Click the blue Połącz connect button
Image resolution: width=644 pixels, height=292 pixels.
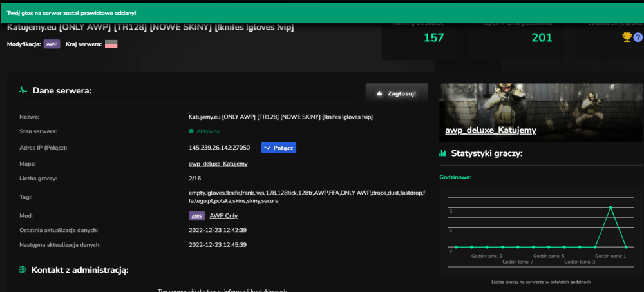[x=278, y=148]
